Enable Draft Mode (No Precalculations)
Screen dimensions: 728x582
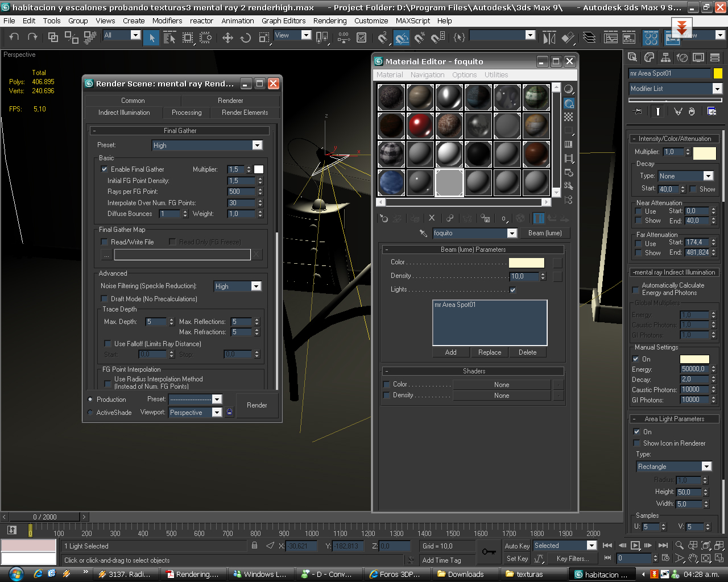[104, 298]
